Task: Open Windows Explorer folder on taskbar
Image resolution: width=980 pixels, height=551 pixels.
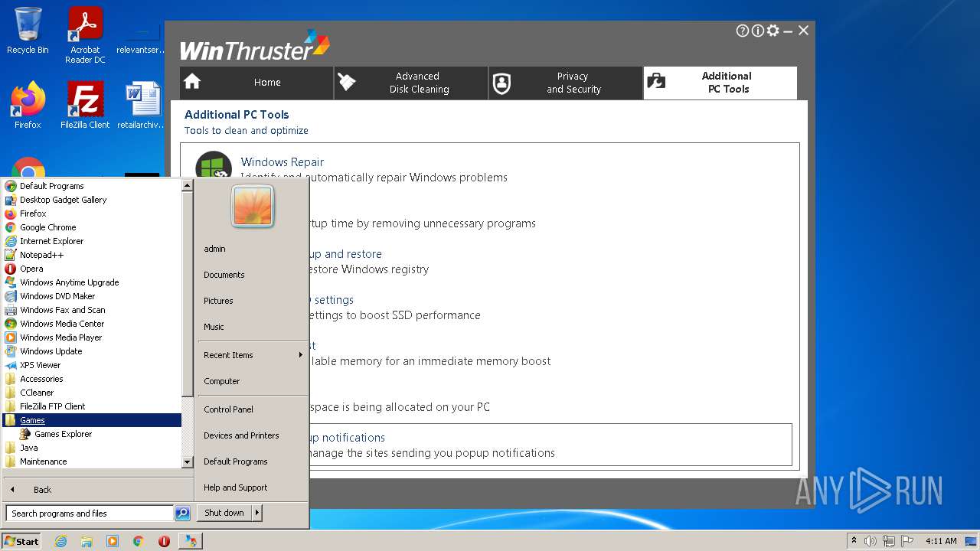Action: coord(87,541)
